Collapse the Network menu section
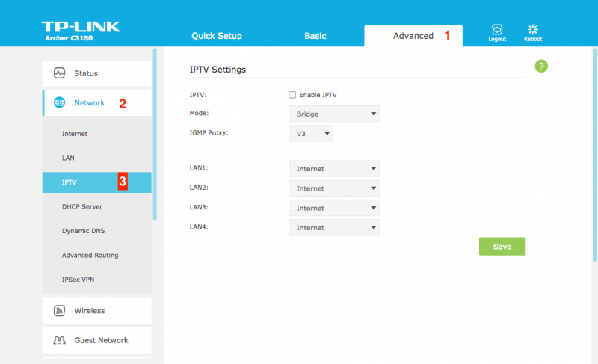The image size is (598, 364). coord(97,103)
